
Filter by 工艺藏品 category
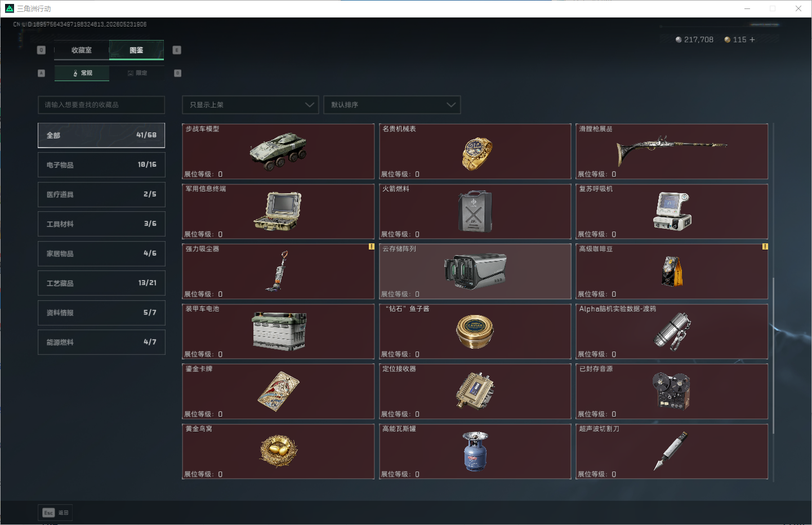101,283
